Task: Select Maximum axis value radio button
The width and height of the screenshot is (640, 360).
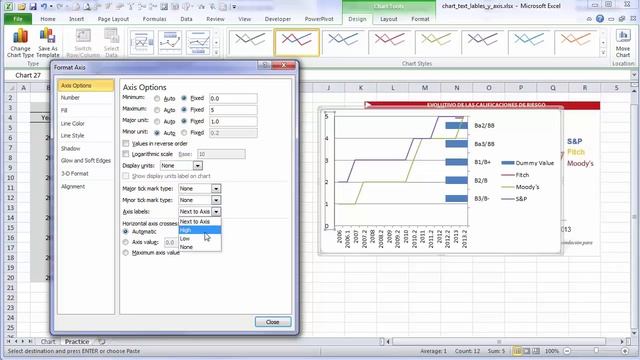Action: click(x=126, y=253)
